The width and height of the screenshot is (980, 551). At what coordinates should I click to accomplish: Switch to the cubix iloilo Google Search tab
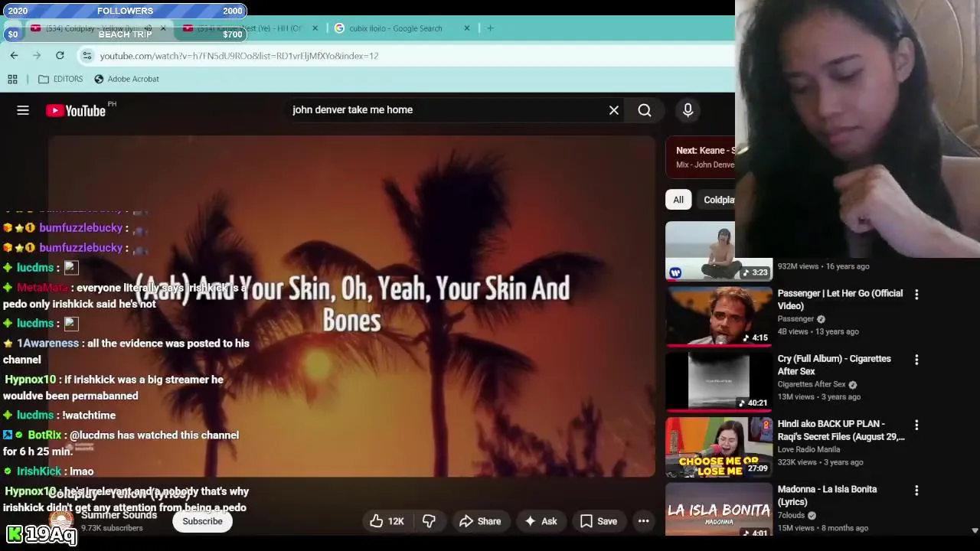click(395, 28)
